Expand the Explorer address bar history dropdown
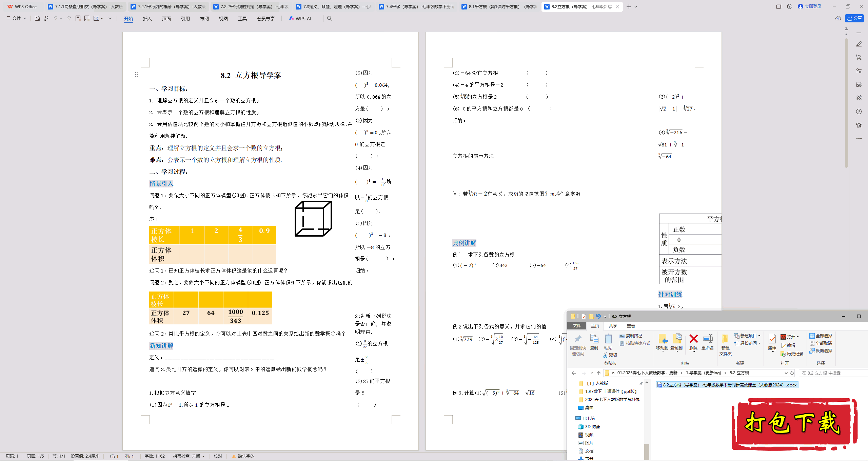Viewport: 868px width, 461px height. coord(786,373)
